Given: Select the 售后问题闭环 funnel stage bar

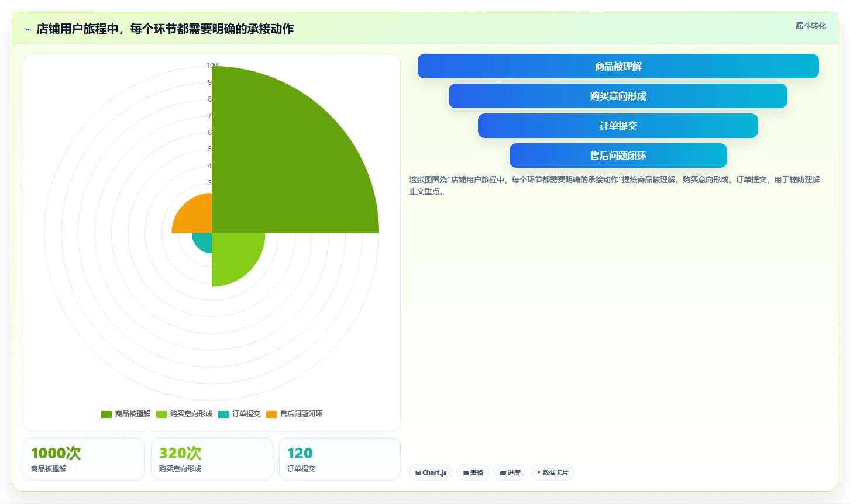Looking at the screenshot, I should coord(618,156).
